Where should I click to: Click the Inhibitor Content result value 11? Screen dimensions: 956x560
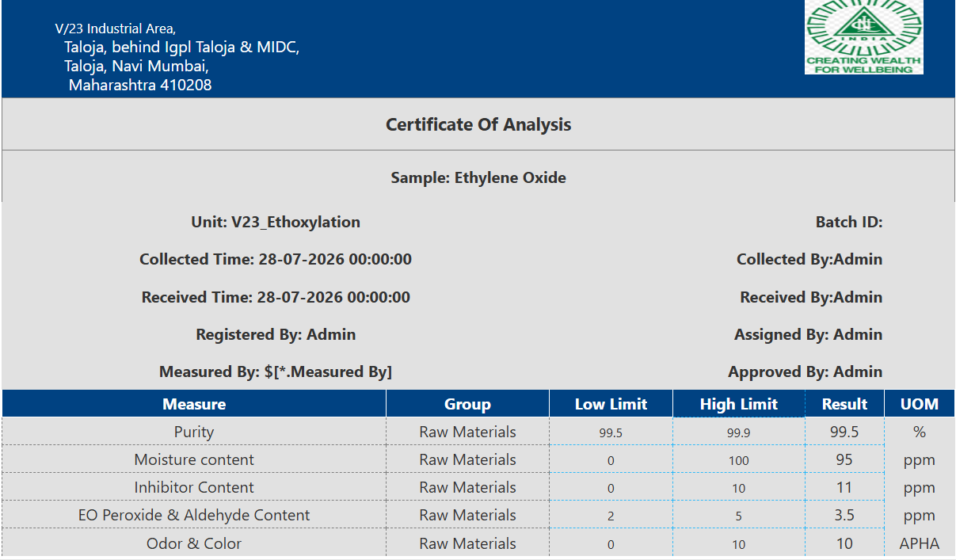844,487
